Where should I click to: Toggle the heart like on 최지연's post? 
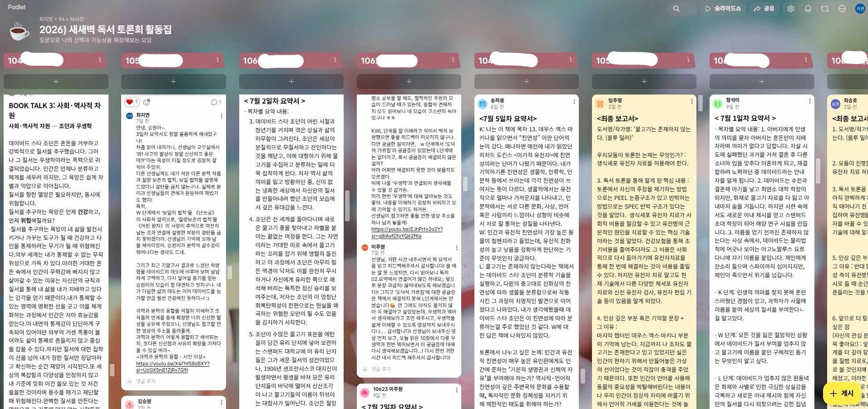click(x=132, y=102)
